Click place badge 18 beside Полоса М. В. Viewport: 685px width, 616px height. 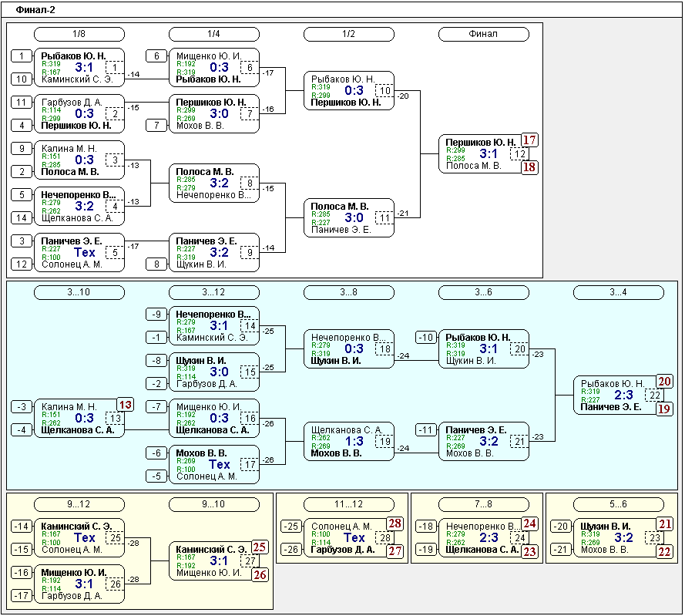(x=529, y=167)
